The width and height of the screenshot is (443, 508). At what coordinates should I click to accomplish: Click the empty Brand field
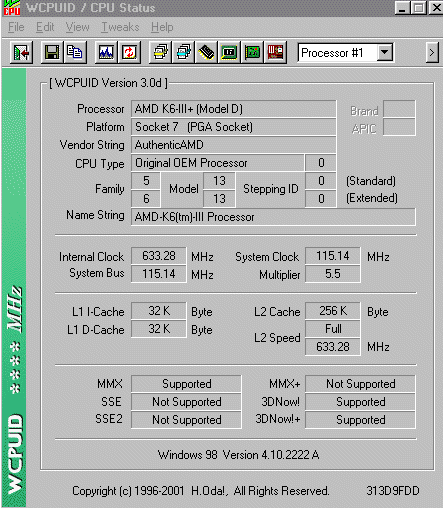tap(399, 109)
